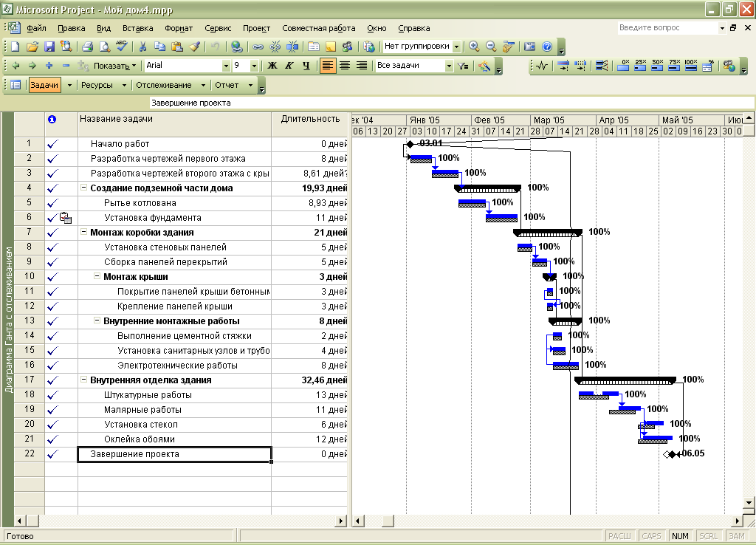Click the Paste clipboard icon
Viewport: 756px width, 545px height.
pos(177,47)
